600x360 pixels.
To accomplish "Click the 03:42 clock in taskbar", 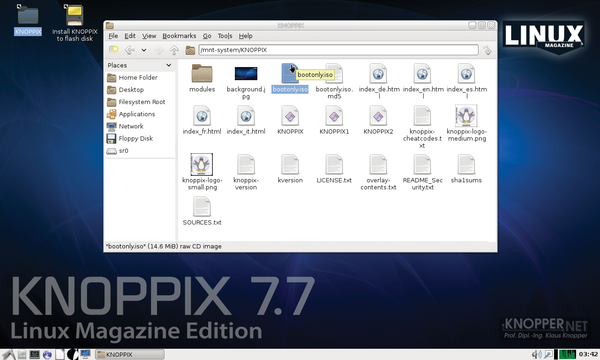I will point(588,355).
